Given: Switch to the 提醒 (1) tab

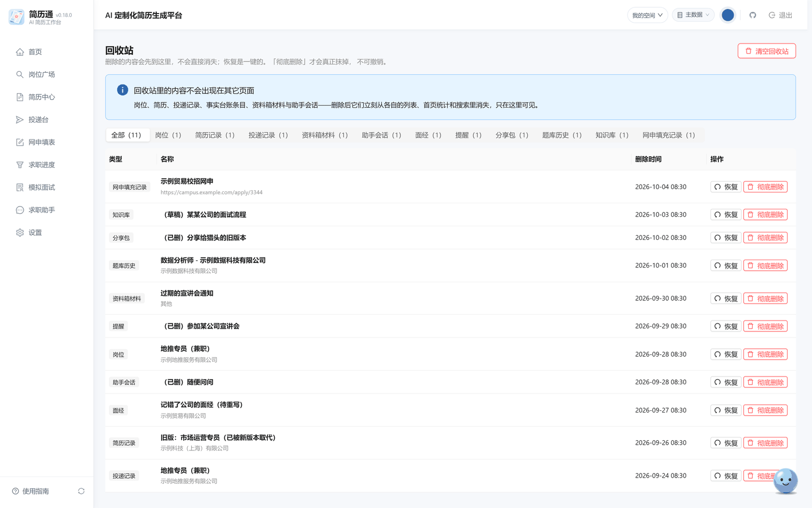Looking at the screenshot, I should point(469,135).
